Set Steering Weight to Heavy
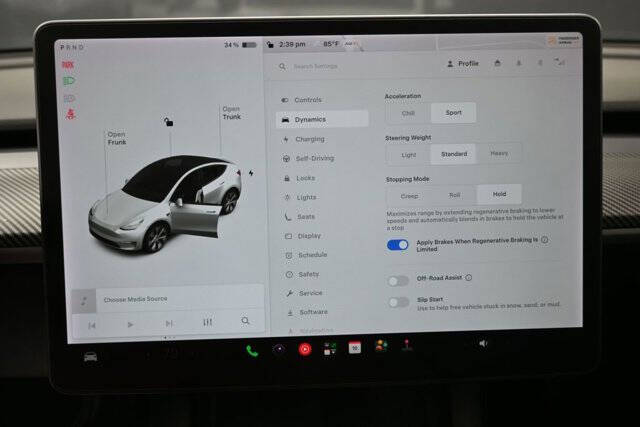This screenshot has height=427, width=640. (x=499, y=153)
